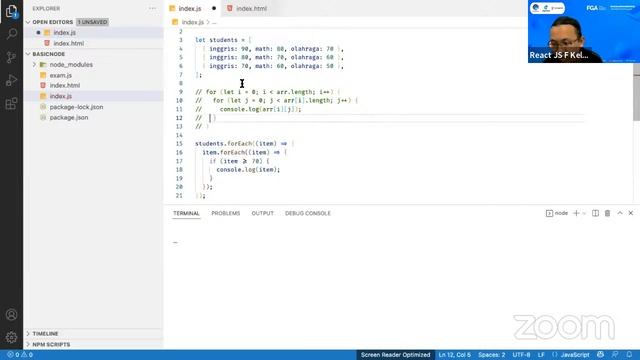
Task: Click the package-lock.json file icon
Action: point(43,107)
